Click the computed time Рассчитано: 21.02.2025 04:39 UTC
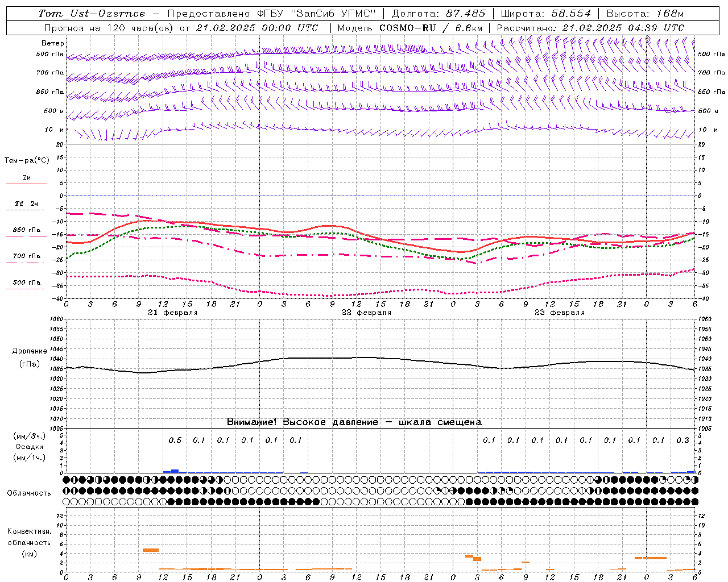 click(591, 28)
